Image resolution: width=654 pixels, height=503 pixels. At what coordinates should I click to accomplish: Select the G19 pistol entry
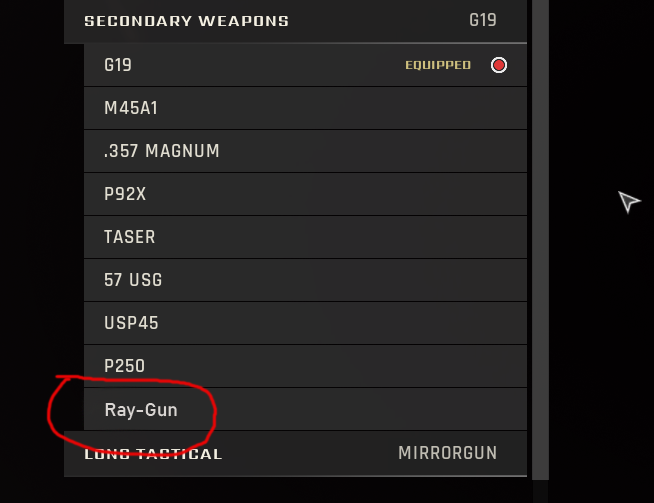(x=118, y=66)
